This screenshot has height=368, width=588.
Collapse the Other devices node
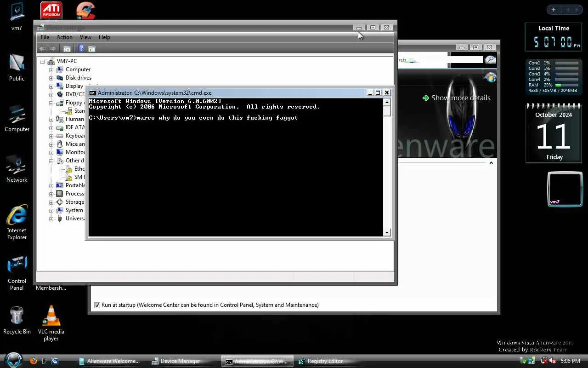coord(51,161)
